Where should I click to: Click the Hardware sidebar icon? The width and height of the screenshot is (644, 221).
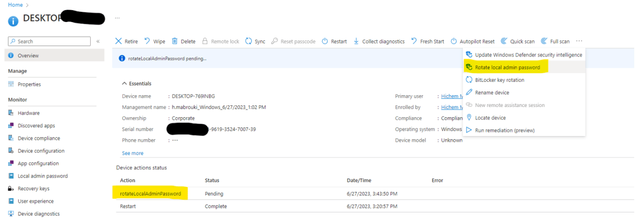11,113
